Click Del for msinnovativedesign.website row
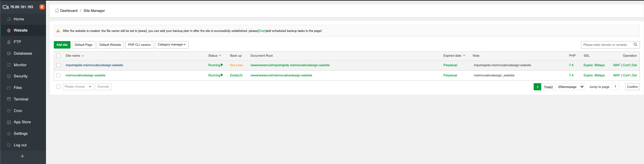The width and height of the screenshot is (644, 164). [634, 75]
